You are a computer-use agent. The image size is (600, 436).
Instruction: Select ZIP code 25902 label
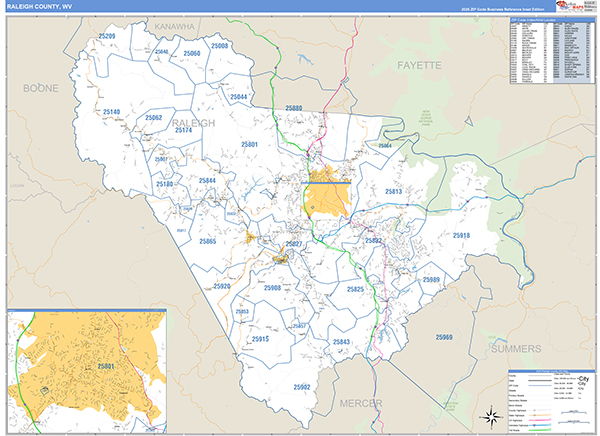[x=302, y=386]
